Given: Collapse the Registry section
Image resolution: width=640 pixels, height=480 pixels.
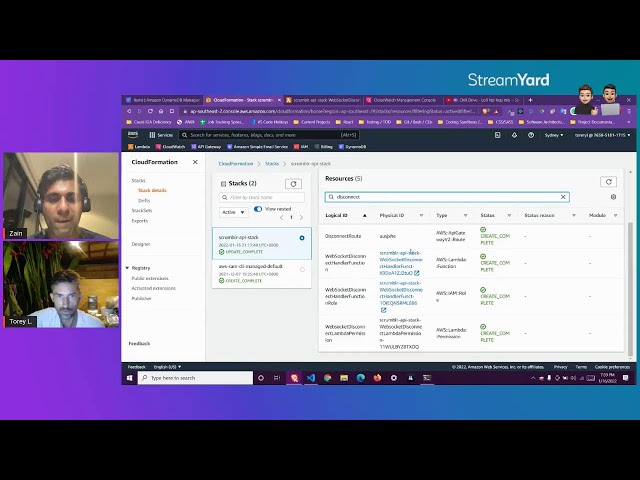Looking at the screenshot, I should click(127, 268).
